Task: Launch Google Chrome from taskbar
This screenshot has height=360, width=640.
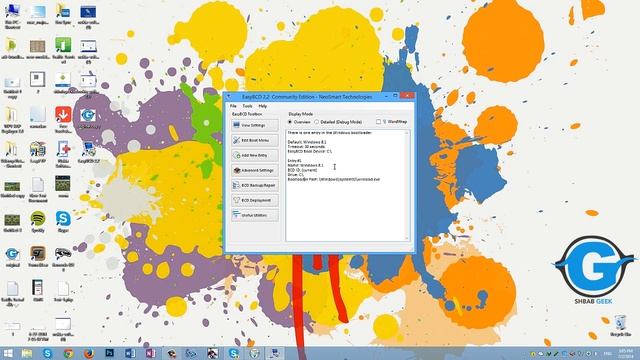Action: (x=68, y=353)
